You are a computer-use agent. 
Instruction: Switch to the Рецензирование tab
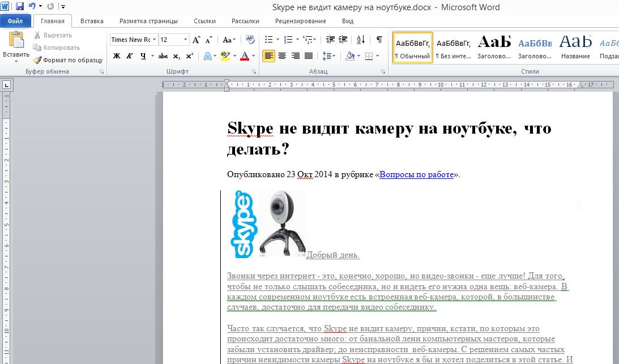(x=300, y=21)
